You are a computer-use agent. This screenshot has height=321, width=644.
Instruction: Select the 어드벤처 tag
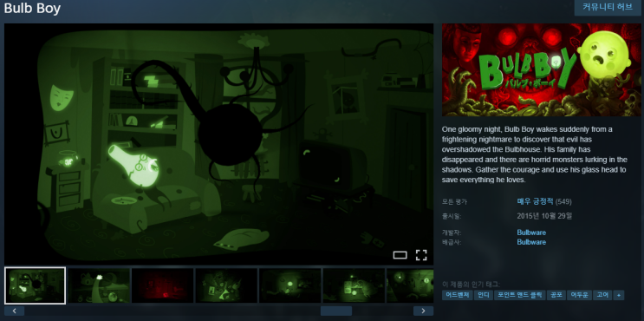click(x=457, y=295)
